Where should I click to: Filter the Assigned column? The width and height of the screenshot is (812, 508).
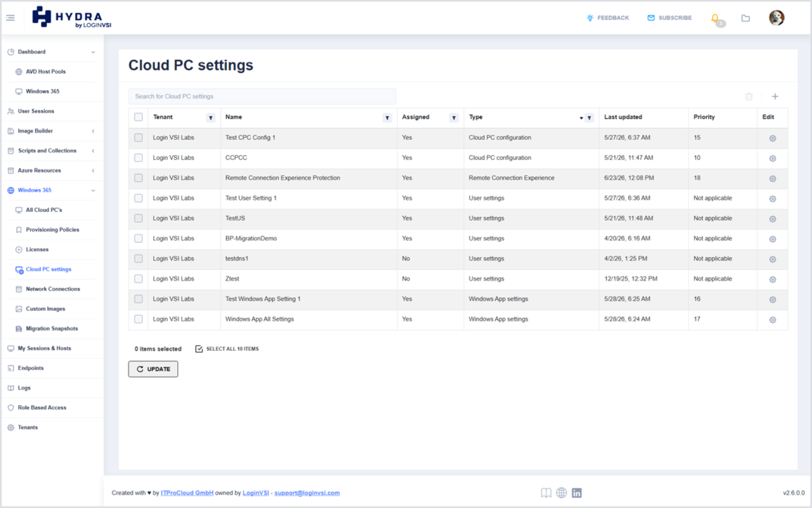(454, 118)
